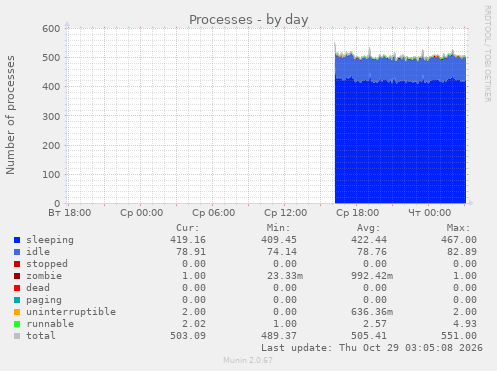Viewport: 497px width, 371px height.
Task: Click the sleeping legend color swatch
Action: tap(17, 240)
